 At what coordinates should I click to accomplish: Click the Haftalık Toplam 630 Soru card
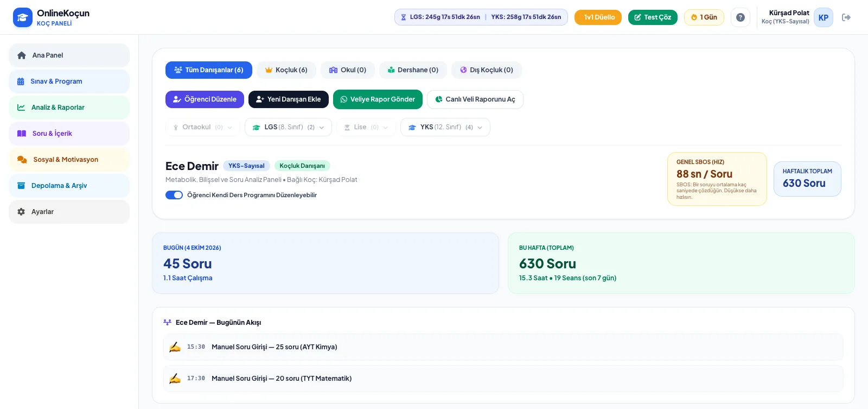pyautogui.click(x=807, y=179)
